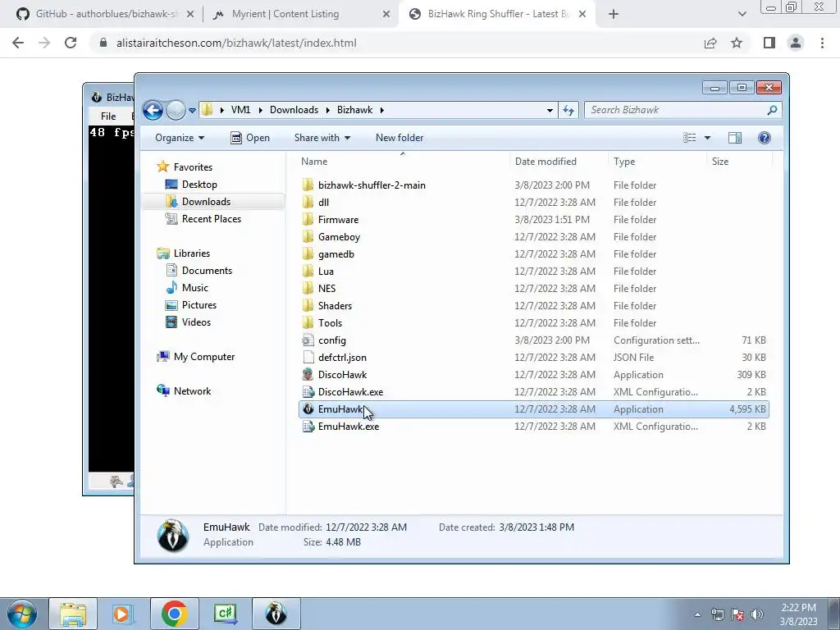Select the gamedb folder icon
The image size is (840, 630).
pyautogui.click(x=308, y=254)
